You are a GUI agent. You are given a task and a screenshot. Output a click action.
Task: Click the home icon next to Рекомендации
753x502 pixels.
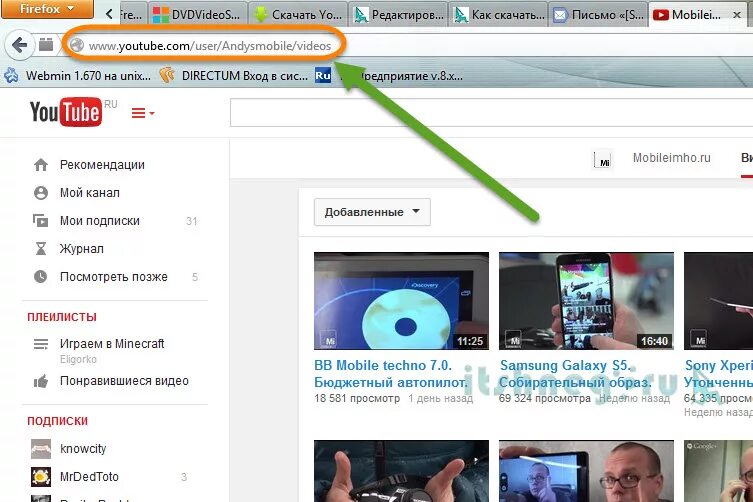click(x=41, y=165)
